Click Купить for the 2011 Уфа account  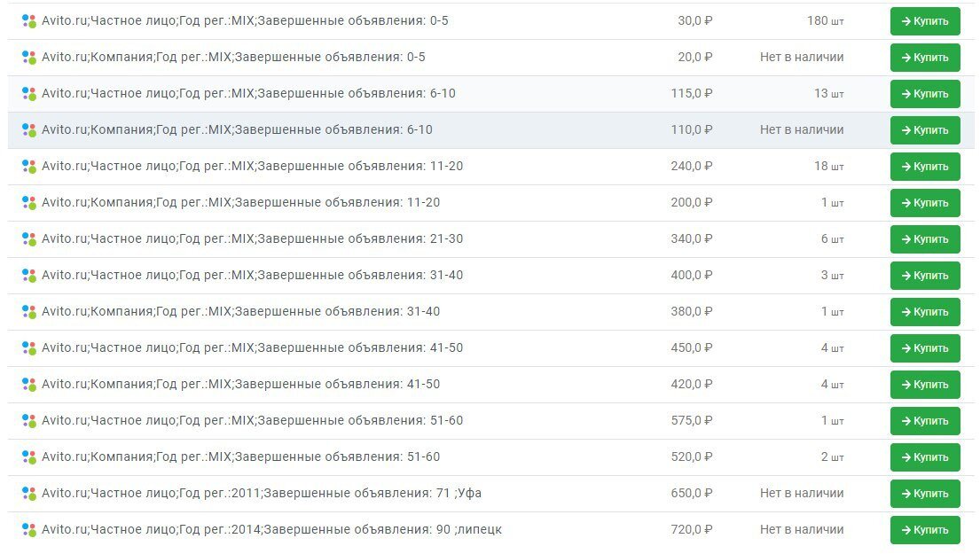click(x=925, y=494)
